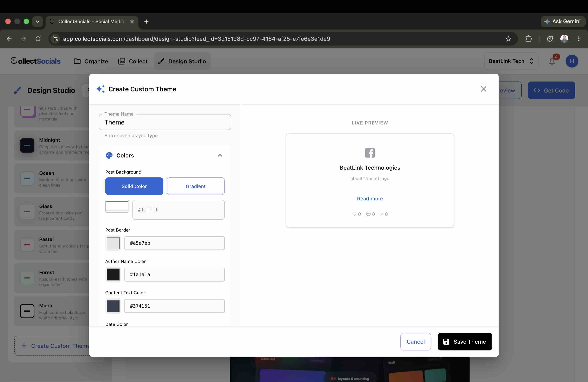
Task: Click the Save Theme floppy disk icon
Action: 446,342
